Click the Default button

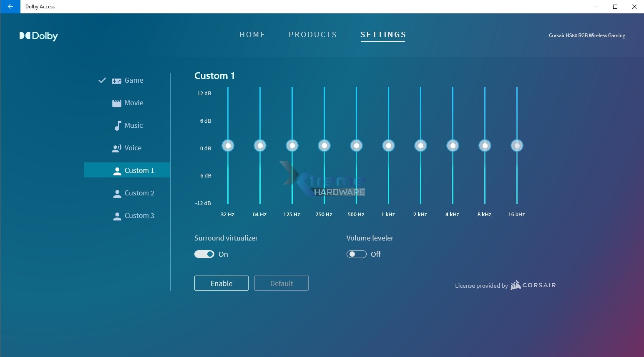coord(281,283)
